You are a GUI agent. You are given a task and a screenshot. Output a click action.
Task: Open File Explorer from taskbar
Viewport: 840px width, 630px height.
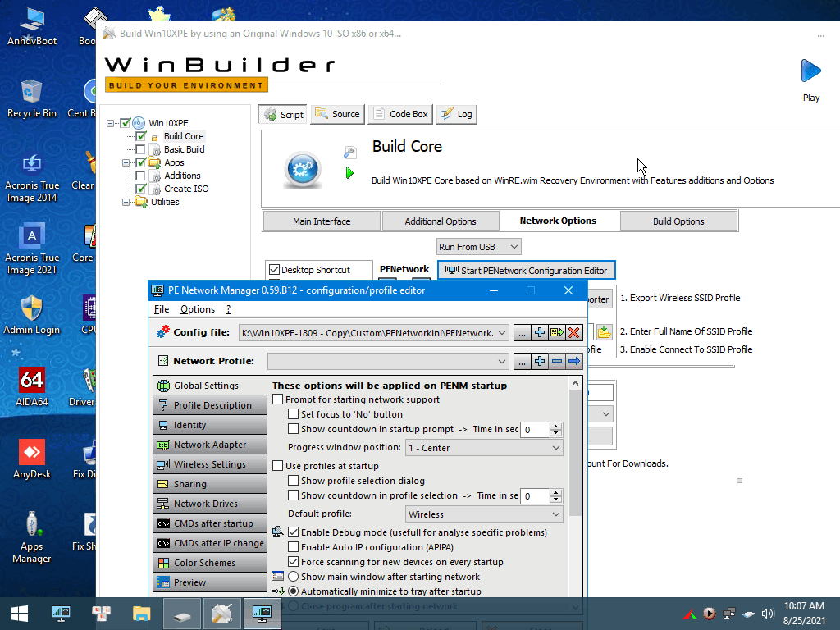point(141,614)
